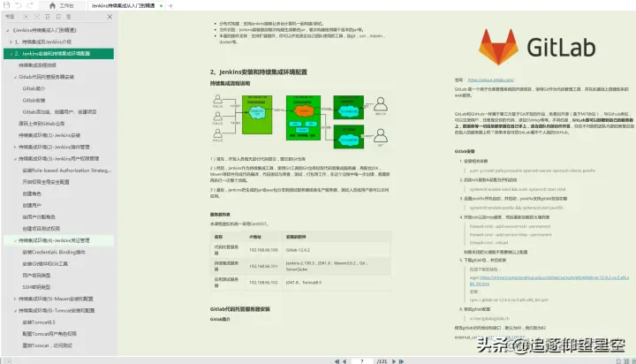Viewport: 636px width, 364px height.
Task: Select bookmark 创建用户
Action: point(32,205)
